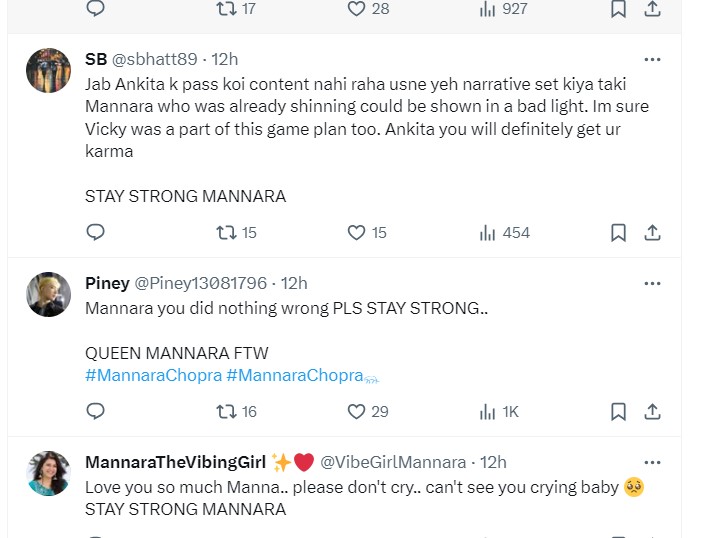Expand options for MannaraTheVibingGirl's tweet
Viewport: 703px width, 538px height.
(x=652, y=462)
